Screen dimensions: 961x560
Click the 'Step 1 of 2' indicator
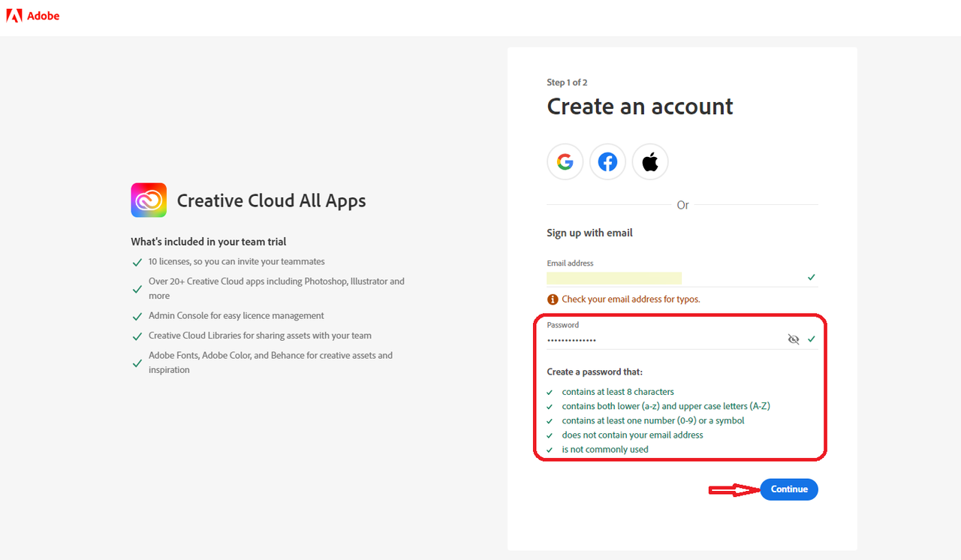[x=567, y=83]
